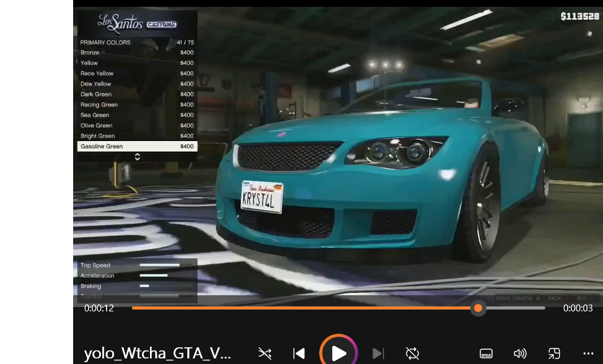Click the $113528 money counter

point(580,16)
